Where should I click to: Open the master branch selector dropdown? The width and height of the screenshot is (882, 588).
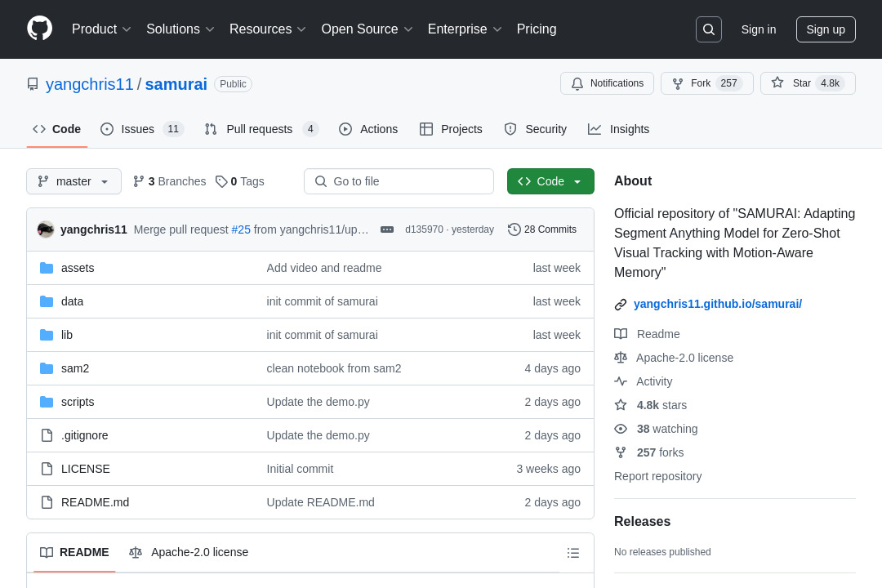pos(73,181)
